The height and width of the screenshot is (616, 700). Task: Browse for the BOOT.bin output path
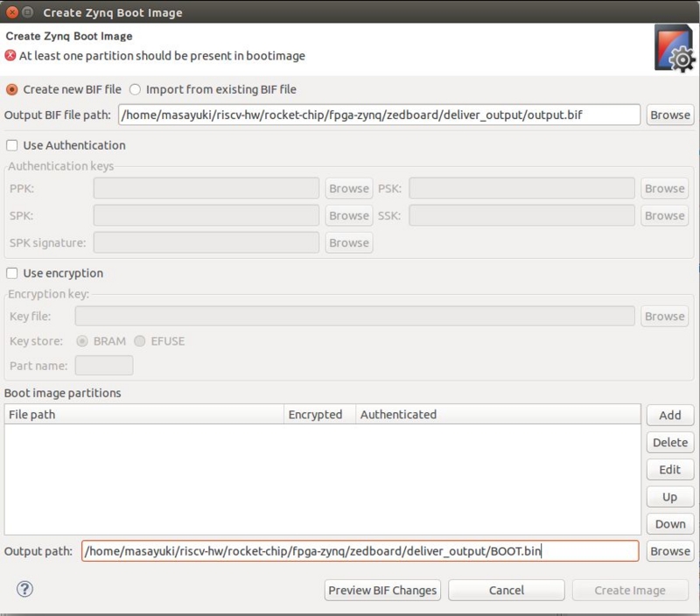(669, 551)
